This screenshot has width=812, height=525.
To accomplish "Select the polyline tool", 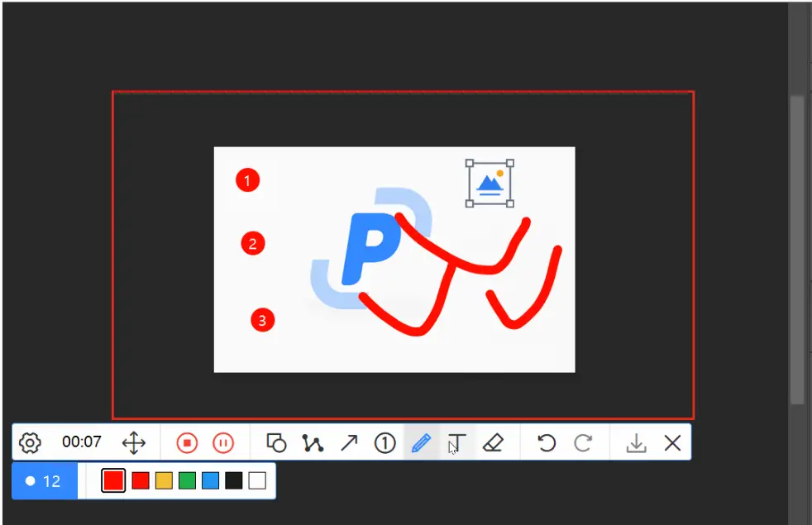I will click(313, 442).
